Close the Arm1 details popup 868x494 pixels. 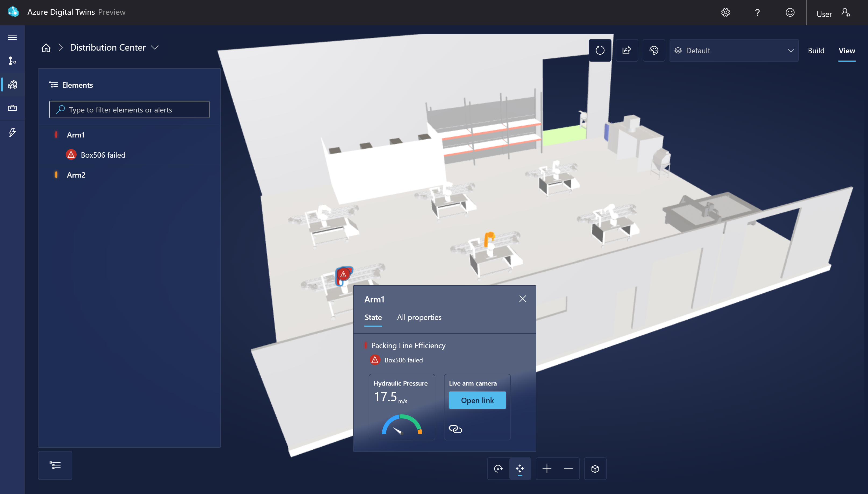pyautogui.click(x=523, y=299)
